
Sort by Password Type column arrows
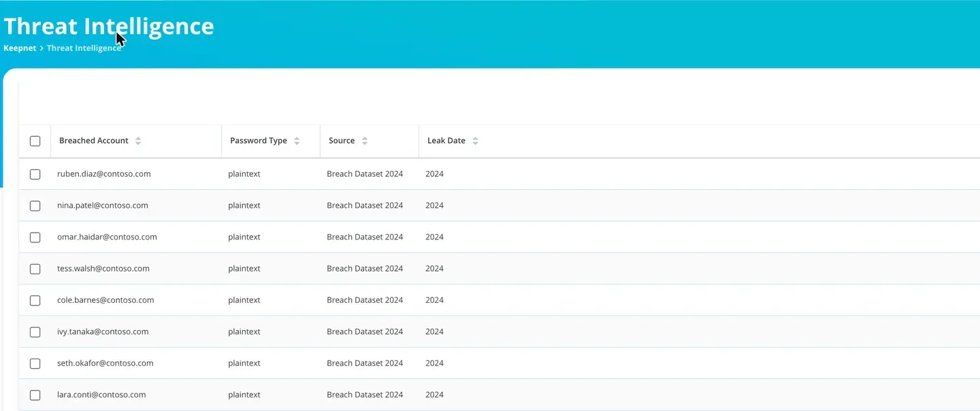click(x=297, y=141)
